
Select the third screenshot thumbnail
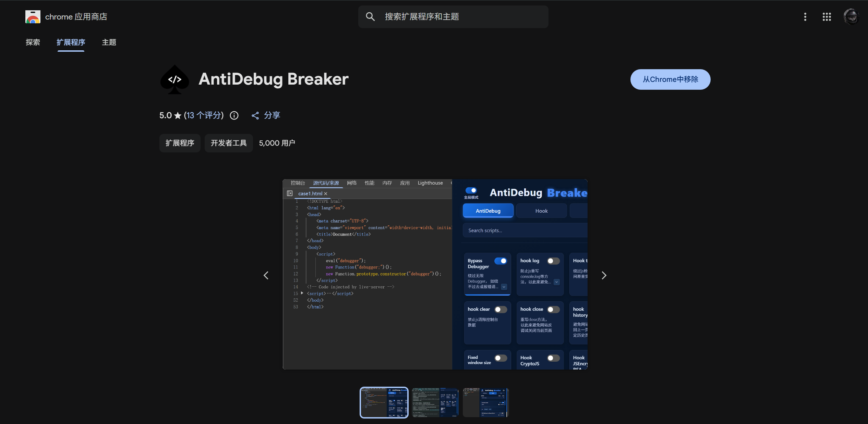486,403
